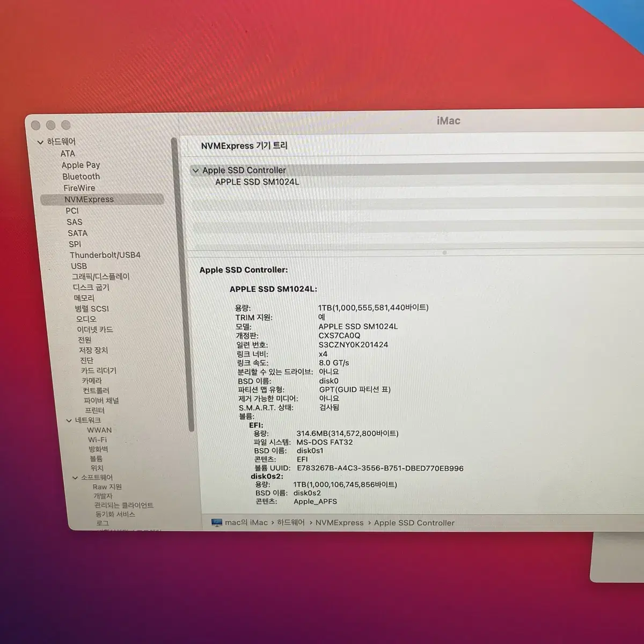
Task: Click the zoom window button
Action: (x=66, y=126)
